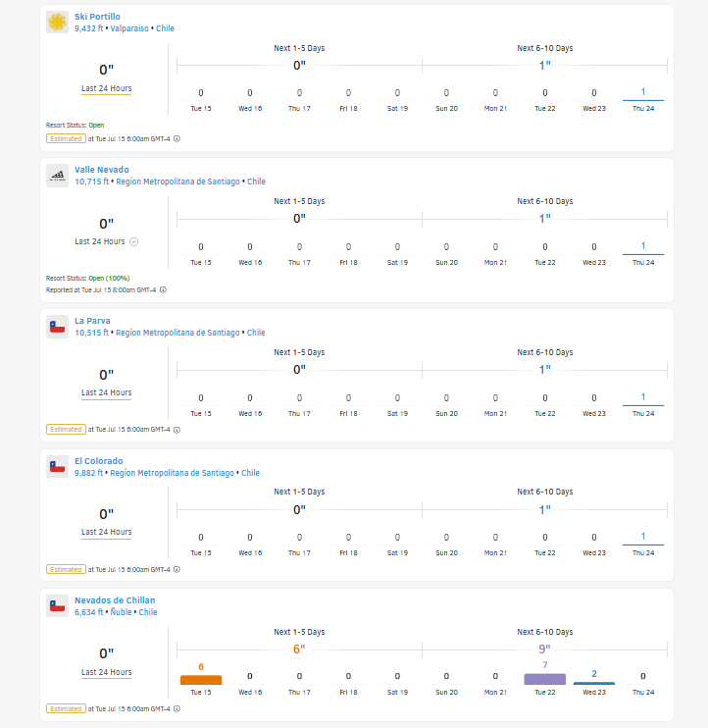The width and height of the screenshot is (708, 728).
Task: Open the La Parva resort page
Action: [92, 321]
